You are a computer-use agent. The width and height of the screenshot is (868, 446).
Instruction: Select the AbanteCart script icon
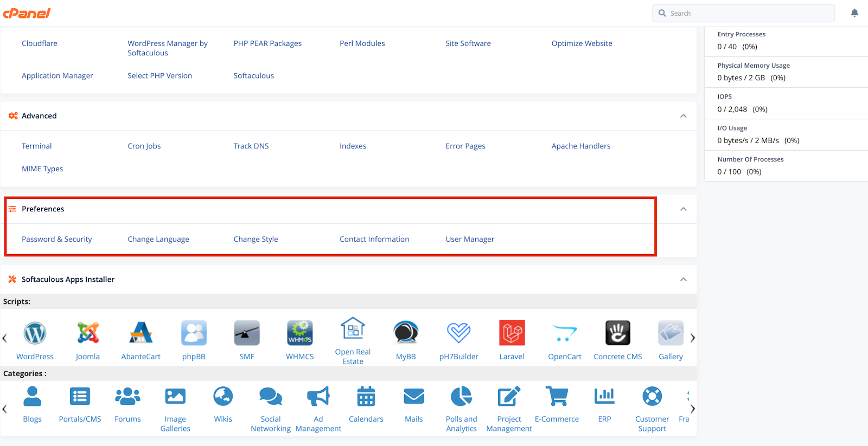pyautogui.click(x=141, y=333)
